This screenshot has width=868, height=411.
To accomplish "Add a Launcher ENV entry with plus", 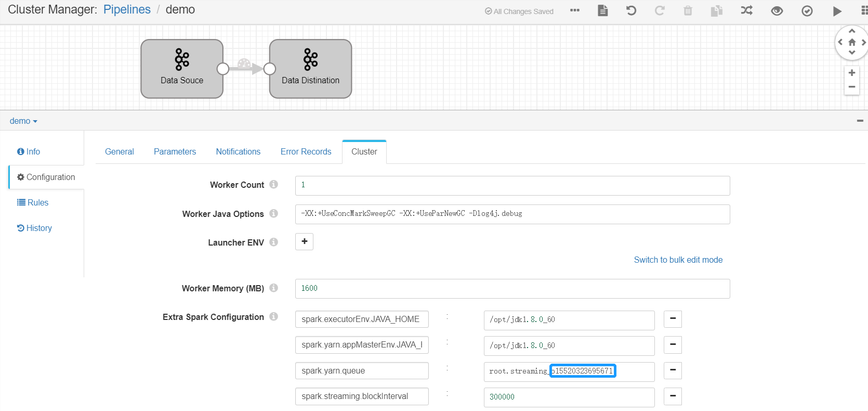I will [x=304, y=241].
